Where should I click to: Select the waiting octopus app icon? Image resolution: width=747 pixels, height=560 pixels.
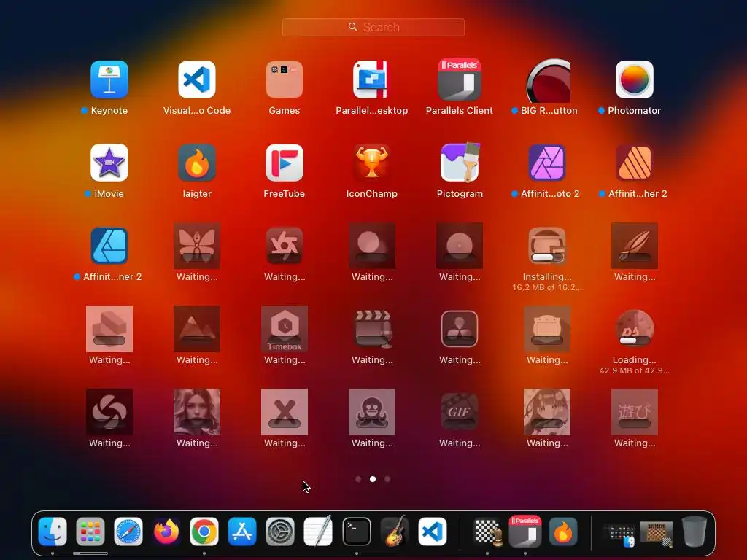(x=371, y=412)
